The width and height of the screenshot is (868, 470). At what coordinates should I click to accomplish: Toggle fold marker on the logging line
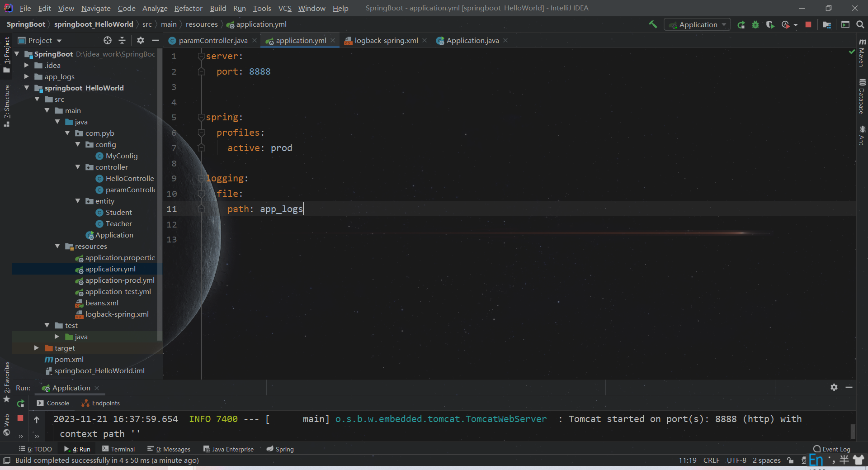(x=202, y=179)
